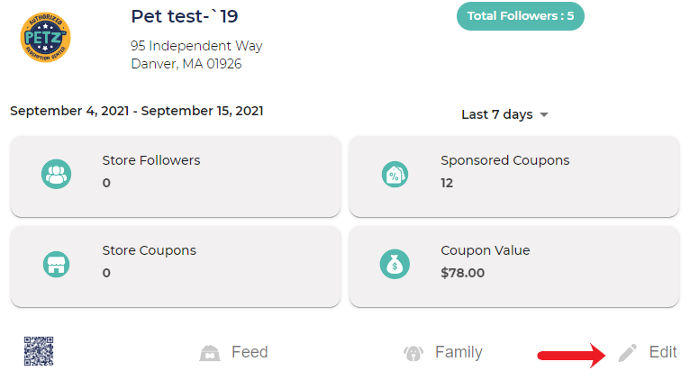The image size is (690, 389).
Task: Click the Coupon Value money bag icon
Action: tap(395, 264)
